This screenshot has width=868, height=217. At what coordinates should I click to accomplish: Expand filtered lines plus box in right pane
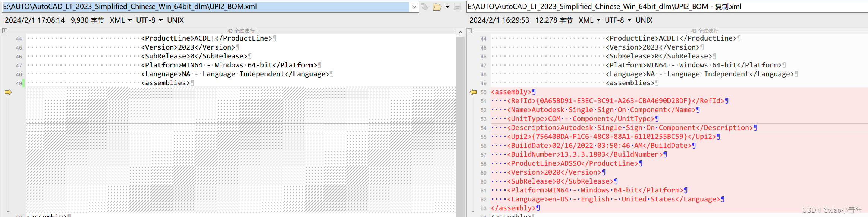pyautogui.click(x=469, y=31)
